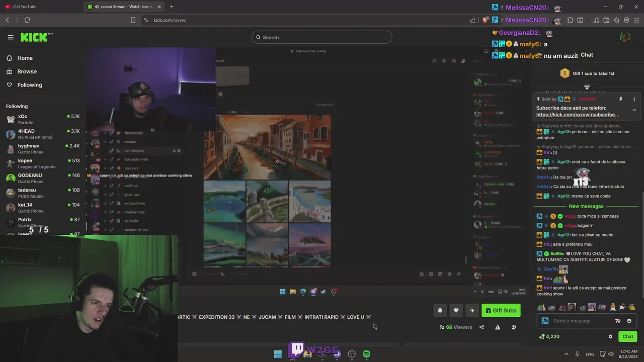The image size is (644, 362).
Task: Click the 4,220 channel points balance
Action: [549, 336]
